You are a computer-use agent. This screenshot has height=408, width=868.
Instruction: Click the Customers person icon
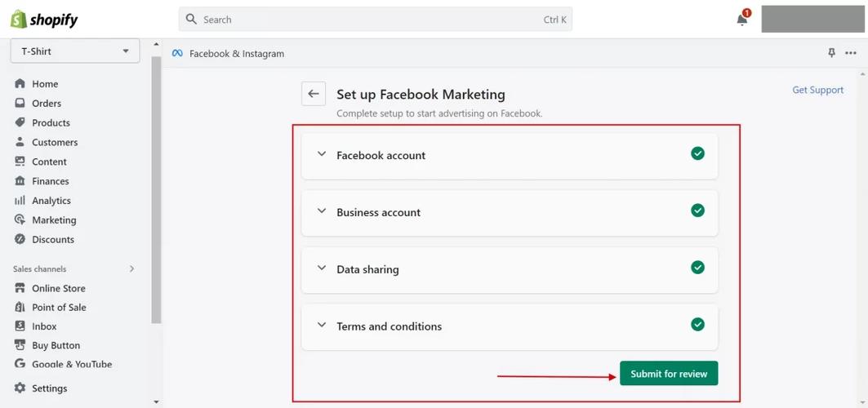click(20, 141)
